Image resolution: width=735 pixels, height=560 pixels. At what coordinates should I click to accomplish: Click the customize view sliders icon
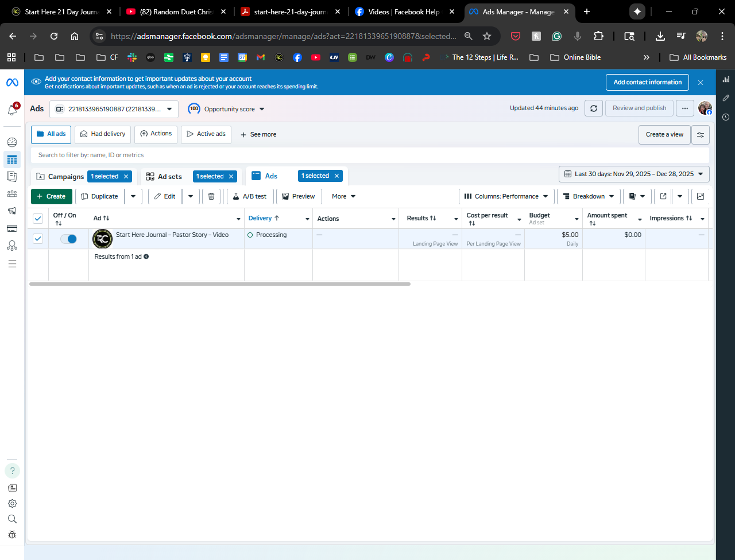tap(700, 135)
